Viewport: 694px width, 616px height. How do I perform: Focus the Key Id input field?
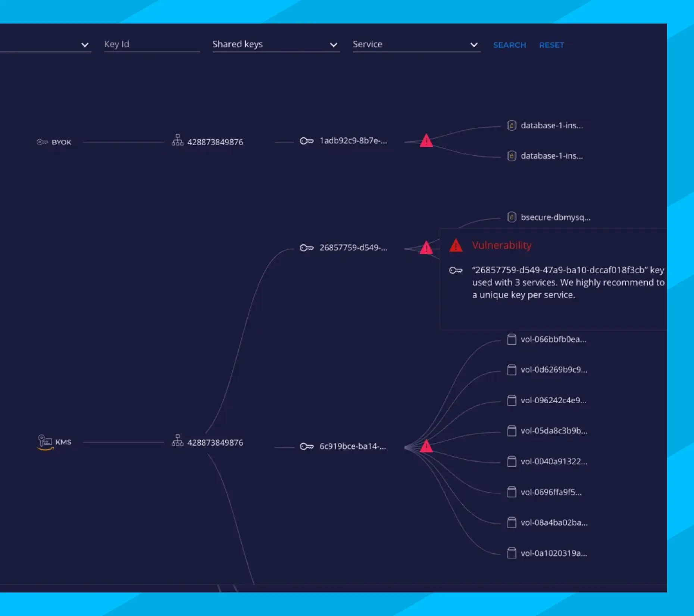[x=152, y=44]
